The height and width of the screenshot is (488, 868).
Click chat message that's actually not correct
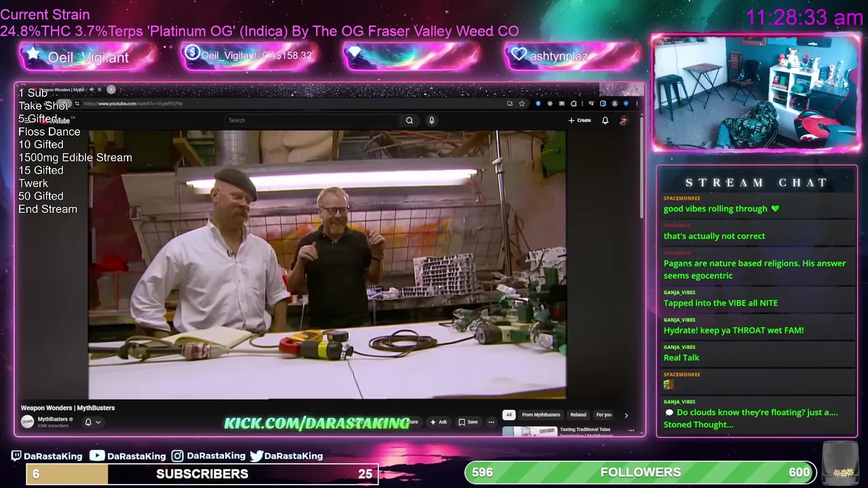[x=714, y=236]
